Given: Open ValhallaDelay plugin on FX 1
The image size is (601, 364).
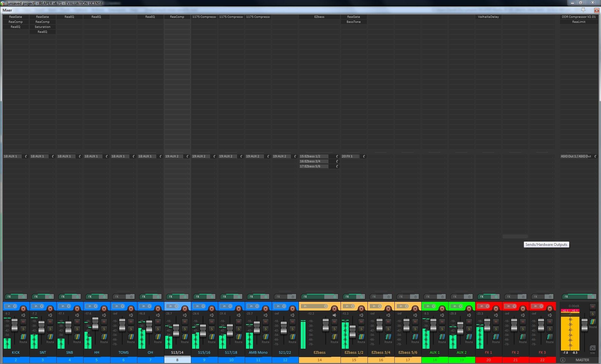Looking at the screenshot, I should coord(488,17).
